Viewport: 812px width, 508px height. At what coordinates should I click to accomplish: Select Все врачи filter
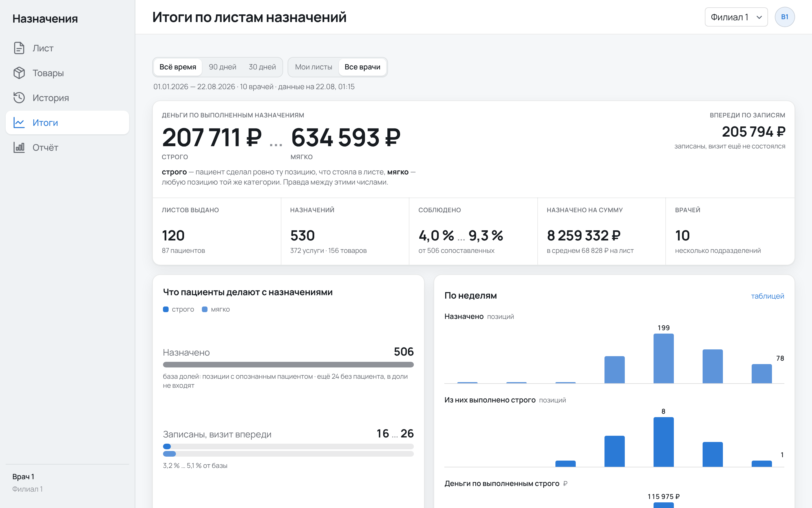(362, 67)
